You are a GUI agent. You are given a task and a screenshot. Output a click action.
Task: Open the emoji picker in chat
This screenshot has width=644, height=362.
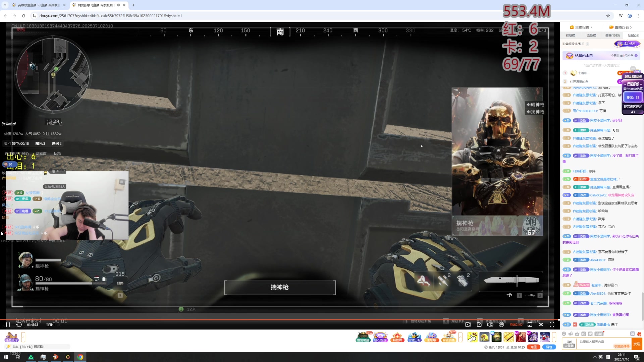click(x=564, y=334)
